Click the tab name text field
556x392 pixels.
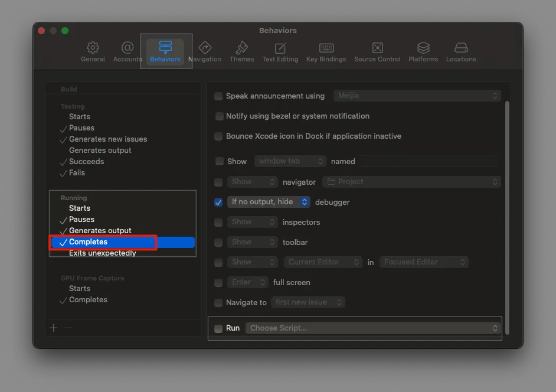tap(430, 161)
